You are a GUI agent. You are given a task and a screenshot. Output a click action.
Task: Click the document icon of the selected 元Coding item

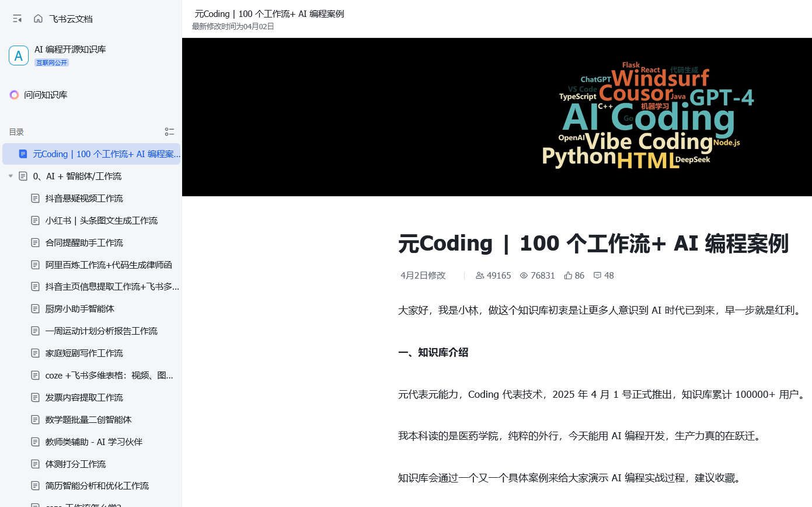23,154
